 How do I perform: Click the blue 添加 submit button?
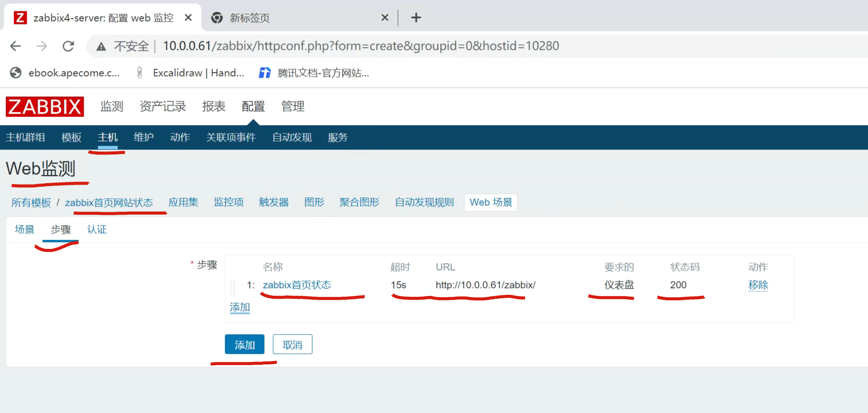244,345
